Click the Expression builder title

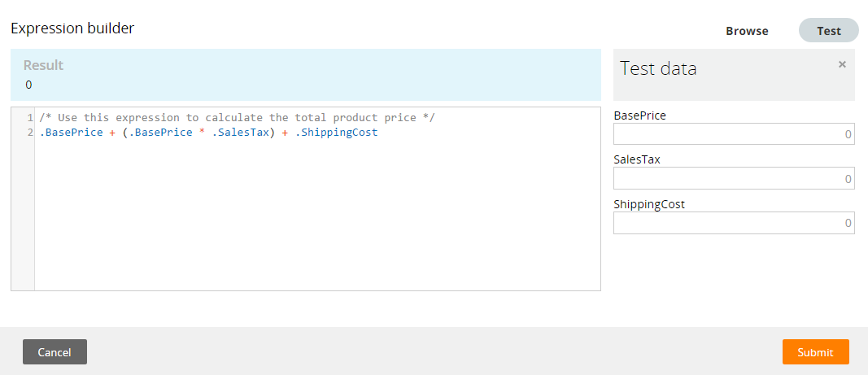[x=72, y=28]
